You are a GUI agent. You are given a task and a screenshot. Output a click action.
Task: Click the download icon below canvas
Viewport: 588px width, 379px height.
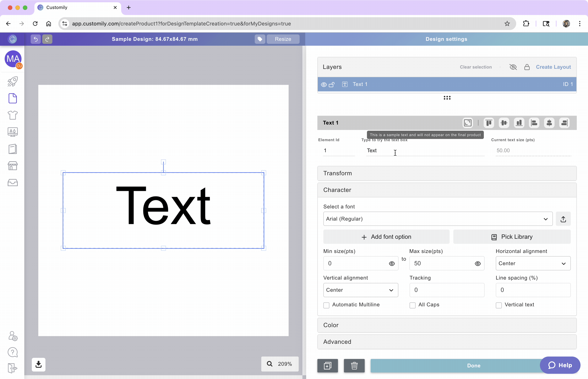click(x=39, y=364)
